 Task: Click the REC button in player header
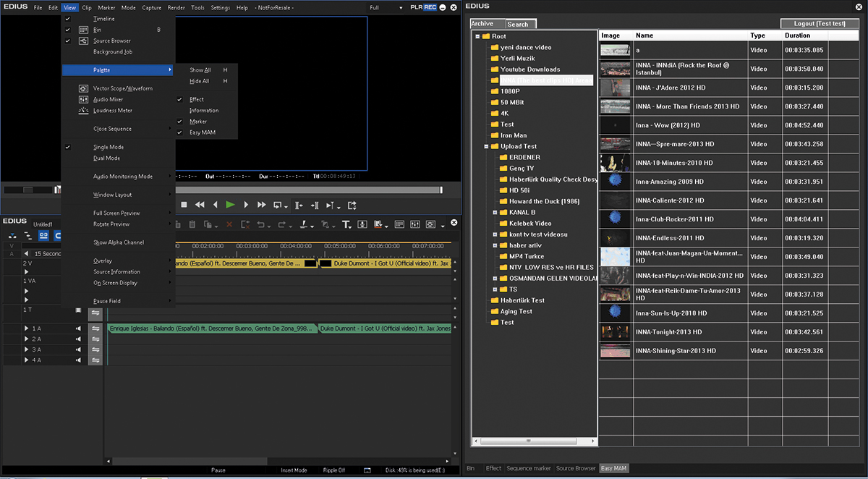click(x=430, y=7)
